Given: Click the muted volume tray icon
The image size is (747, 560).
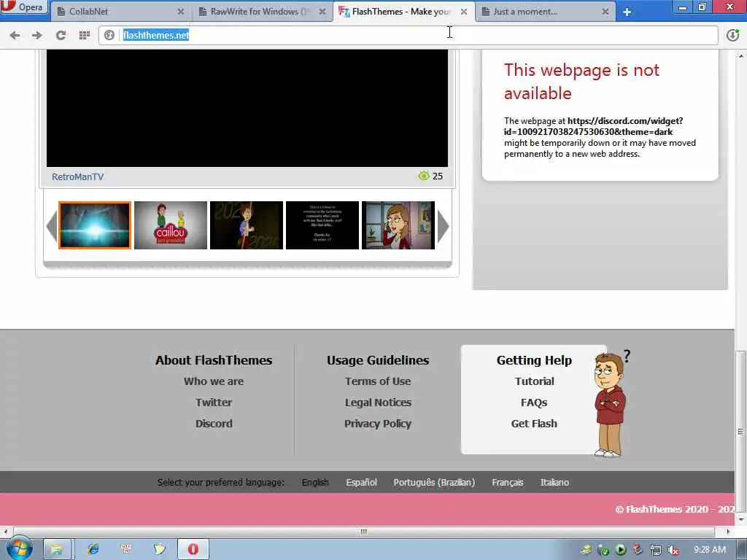Looking at the screenshot, I should (673, 550).
